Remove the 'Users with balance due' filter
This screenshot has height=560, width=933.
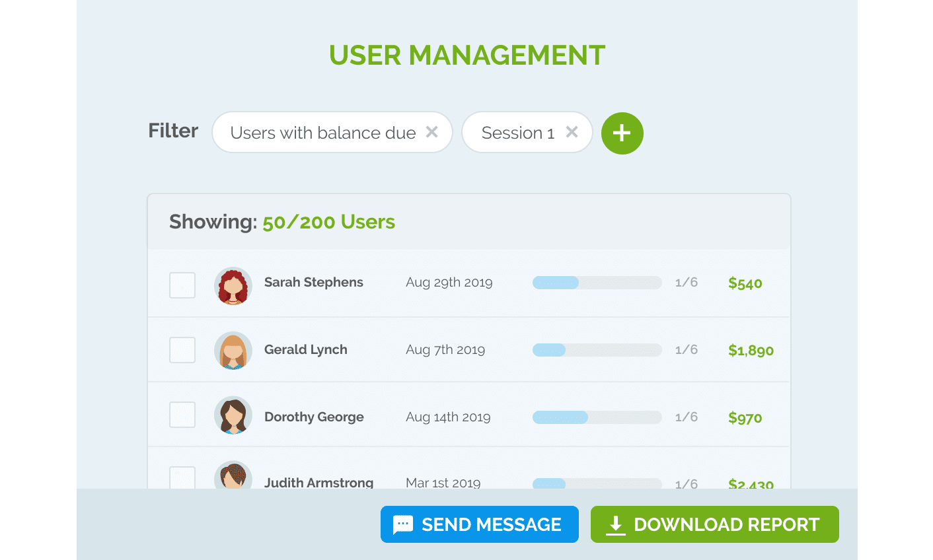pos(431,132)
